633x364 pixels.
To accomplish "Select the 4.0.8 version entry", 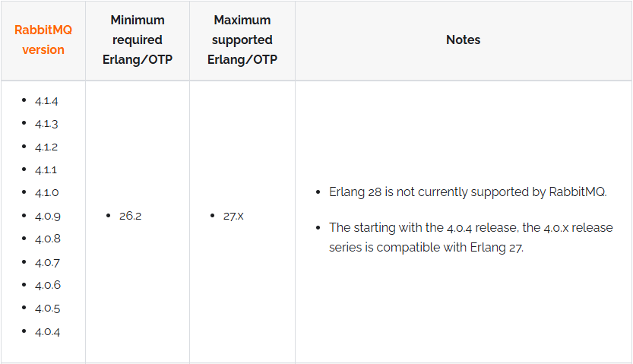I will (47, 239).
